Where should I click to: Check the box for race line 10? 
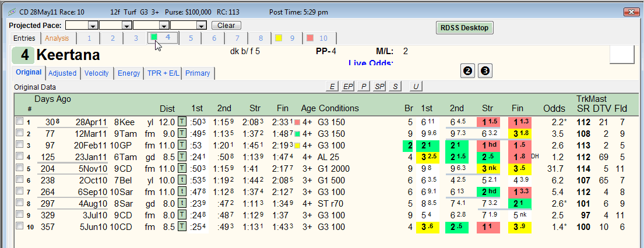click(x=19, y=226)
